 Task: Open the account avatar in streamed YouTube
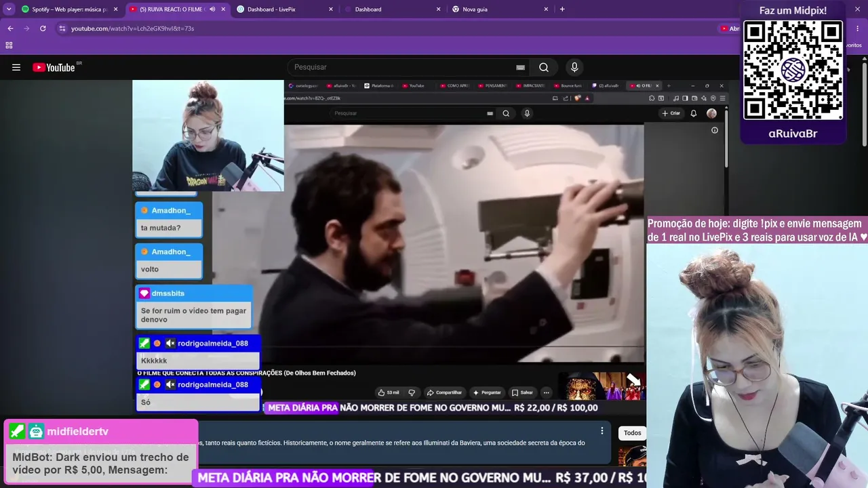(711, 113)
